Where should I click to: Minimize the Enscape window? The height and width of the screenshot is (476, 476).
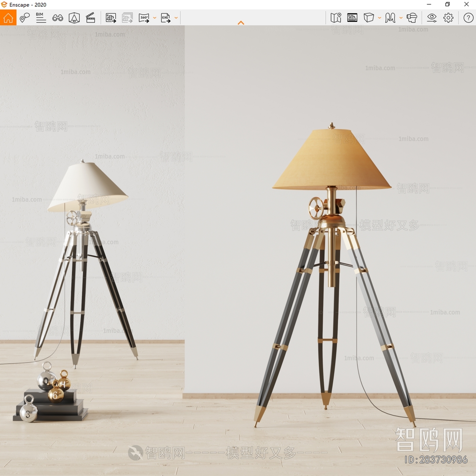point(429,4)
